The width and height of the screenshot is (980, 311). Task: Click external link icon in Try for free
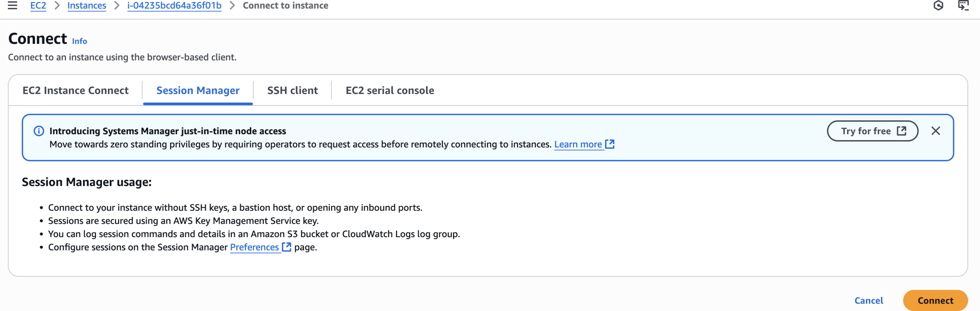902,131
